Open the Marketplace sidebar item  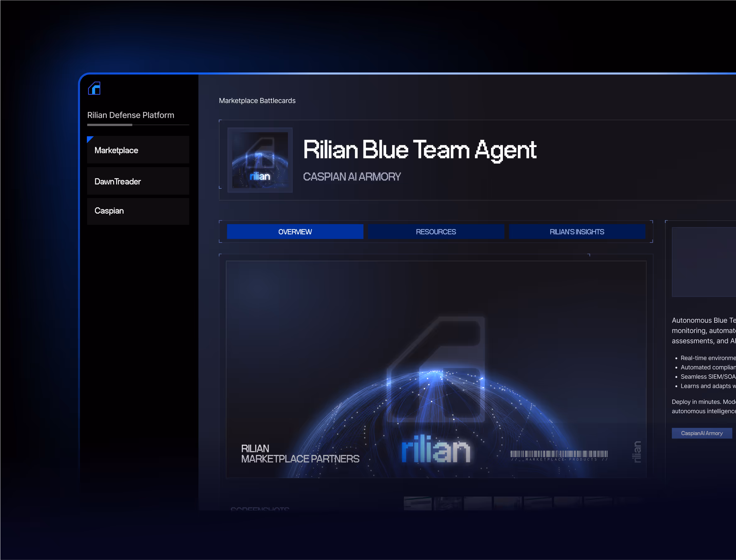coord(138,150)
